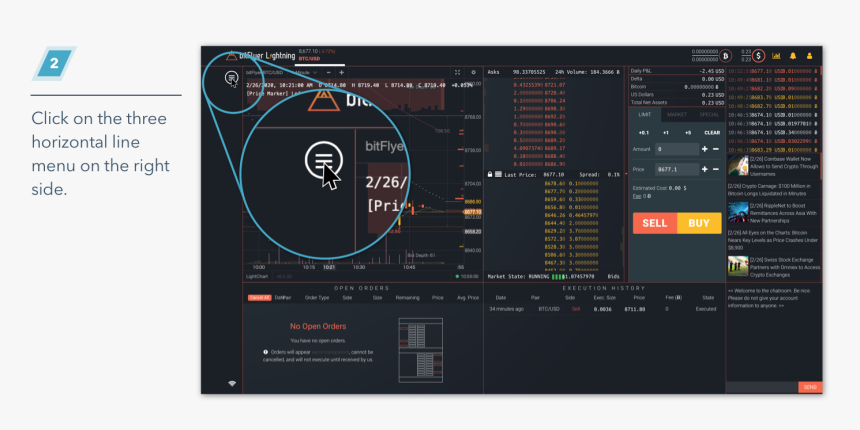Switch to the MARKET order tab
Viewport: 860px width, 430px height.
[x=676, y=115]
